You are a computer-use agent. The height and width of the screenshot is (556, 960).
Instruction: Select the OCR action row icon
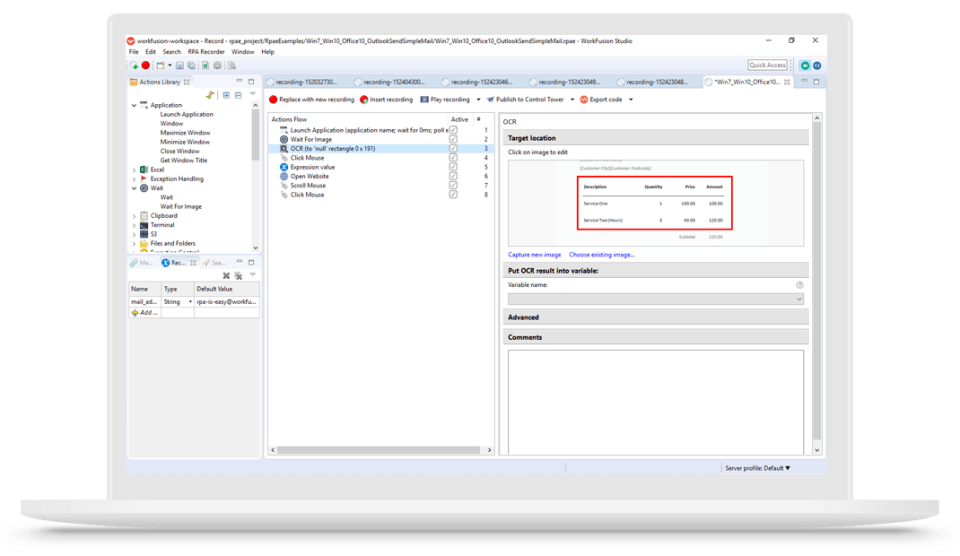pyautogui.click(x=284, y=149)
